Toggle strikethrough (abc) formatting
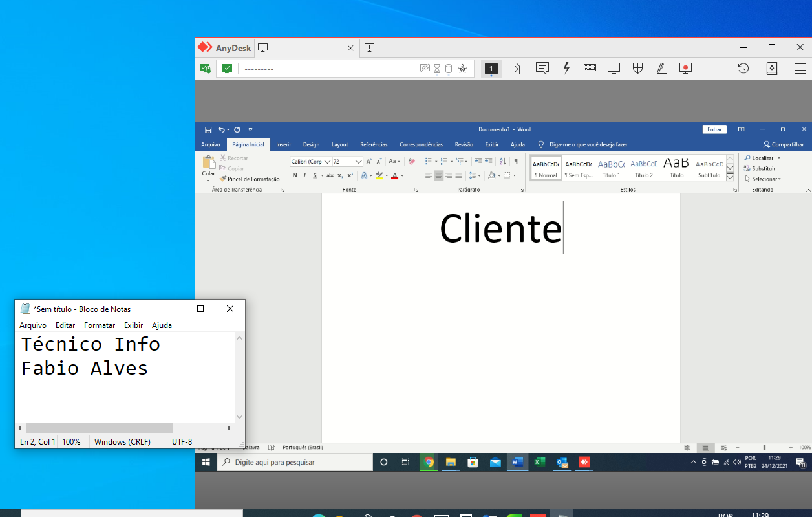812x517 pixels. (330, 175)
